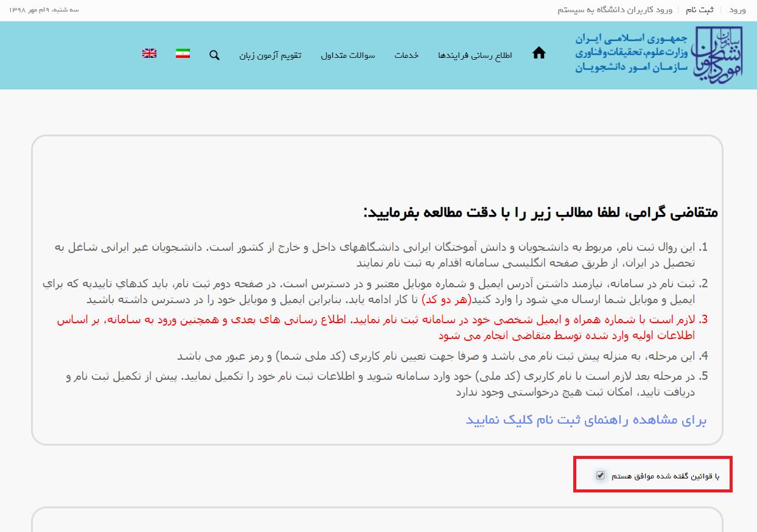Click the date text 'سه شنبه، ۱۹ام مهر'
Image resolution: width=757 pixels, height=532 pixels.
(44, 10)
